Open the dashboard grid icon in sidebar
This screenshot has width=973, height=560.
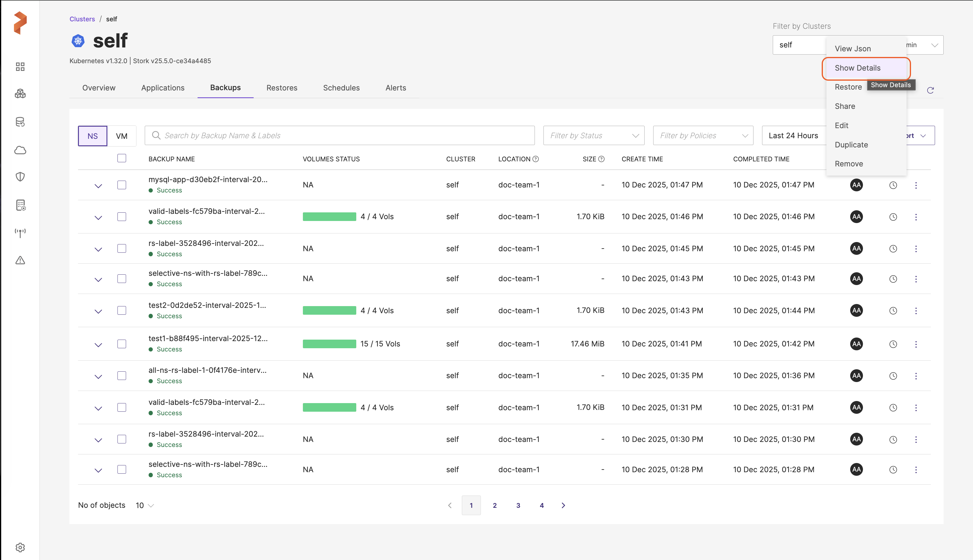[20, 66]
